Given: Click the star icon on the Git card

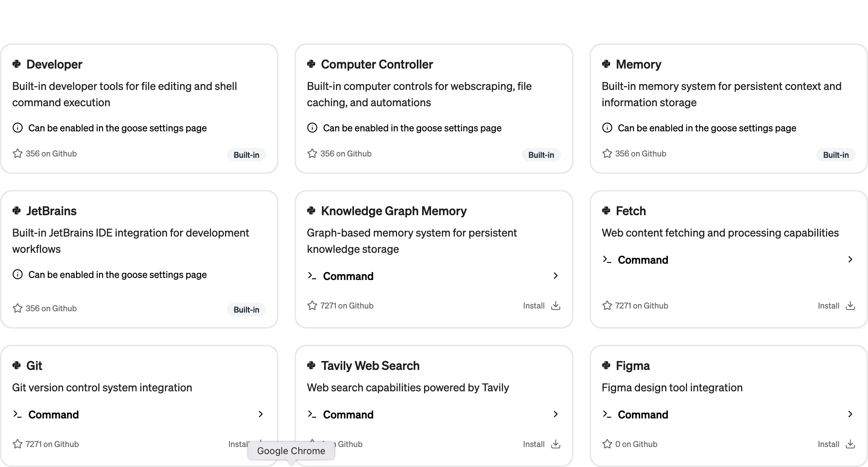Looking at the screenshot, I should (18, 444).
